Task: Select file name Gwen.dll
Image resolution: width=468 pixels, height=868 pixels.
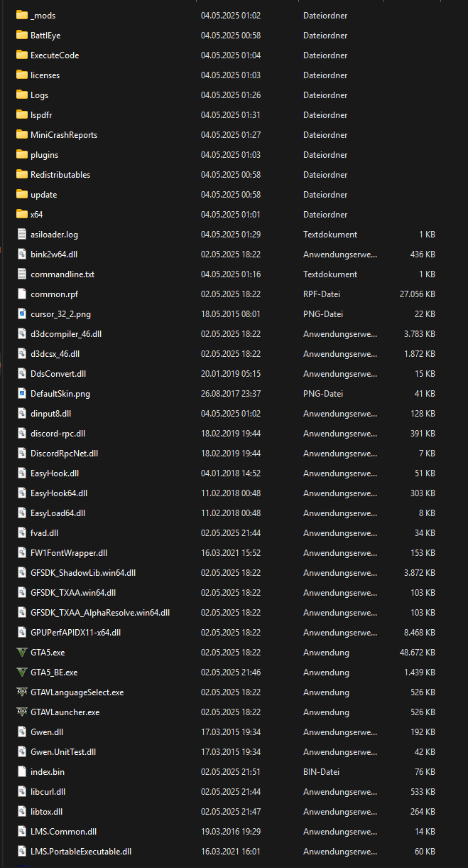Action: (x=47, y=732)
